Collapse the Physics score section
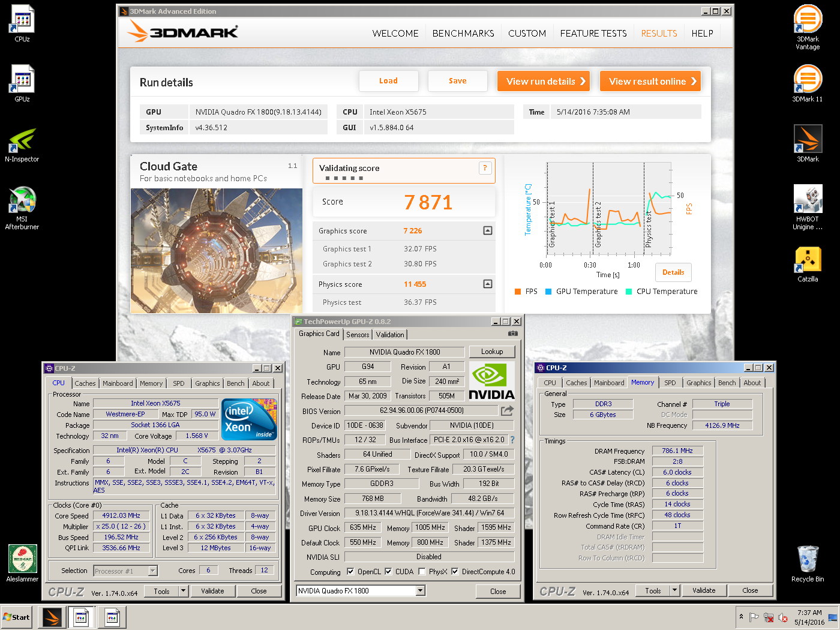 (x=488, y=284)
